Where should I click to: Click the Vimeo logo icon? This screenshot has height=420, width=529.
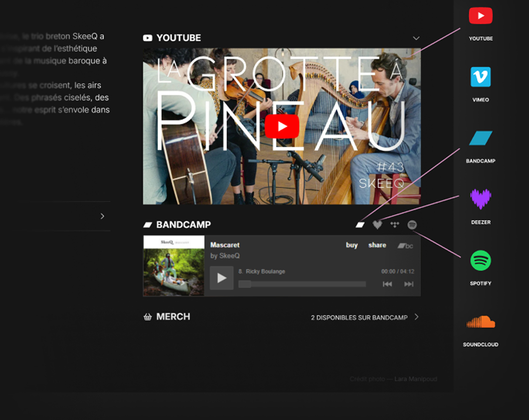[480, 77]
